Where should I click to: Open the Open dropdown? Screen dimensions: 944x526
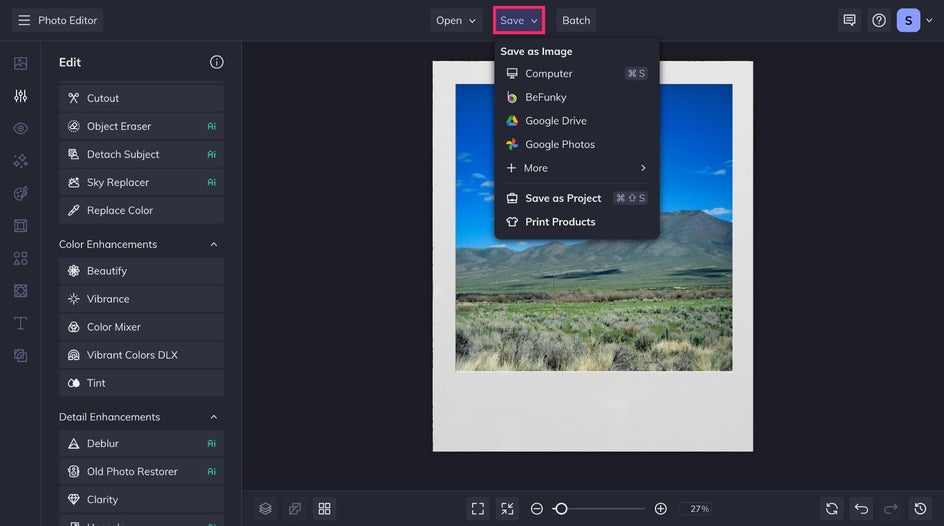click(456, 20)
